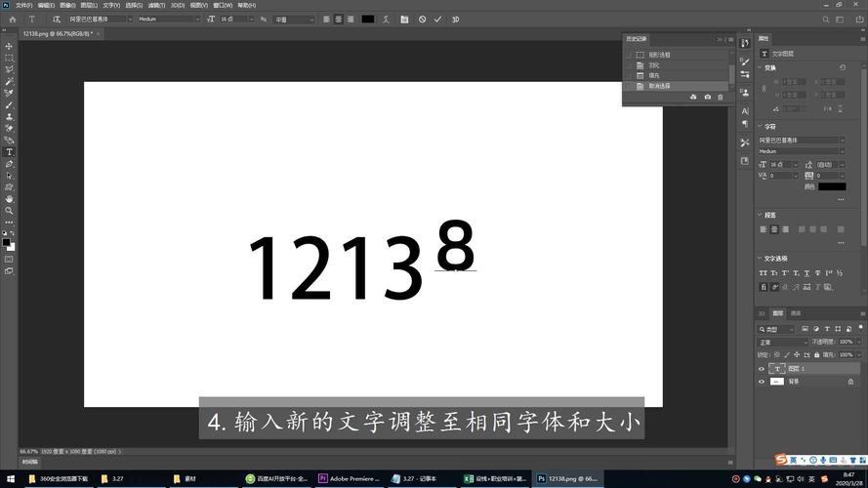Select the Hand tool
Screen dimensions: 868x488
click(9, 199)
